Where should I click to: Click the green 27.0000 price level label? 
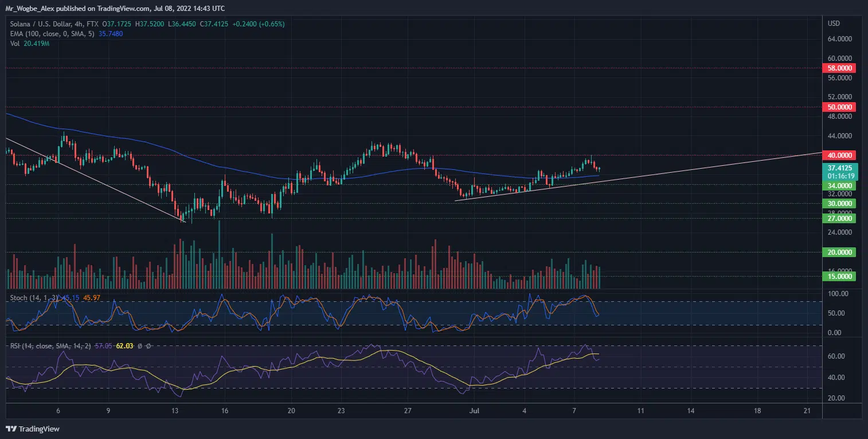(x=839, y=219)
